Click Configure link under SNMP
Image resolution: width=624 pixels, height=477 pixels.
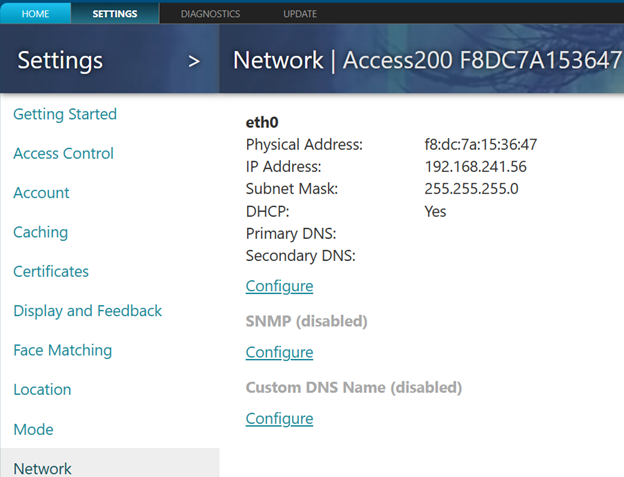tap(279, 353)
